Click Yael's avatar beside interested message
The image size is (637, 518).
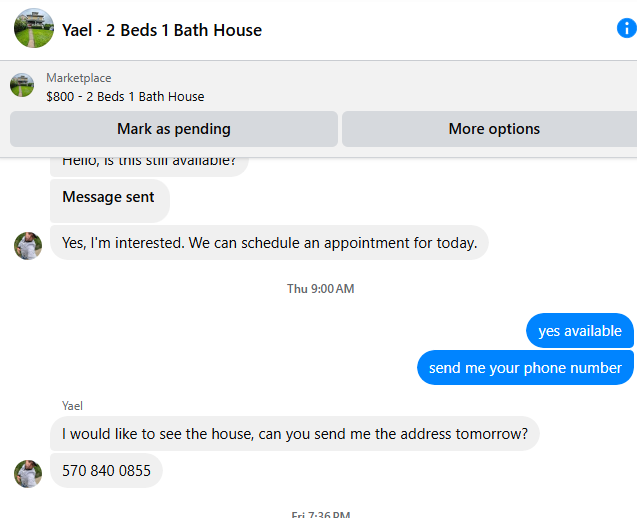click(28, 245)
